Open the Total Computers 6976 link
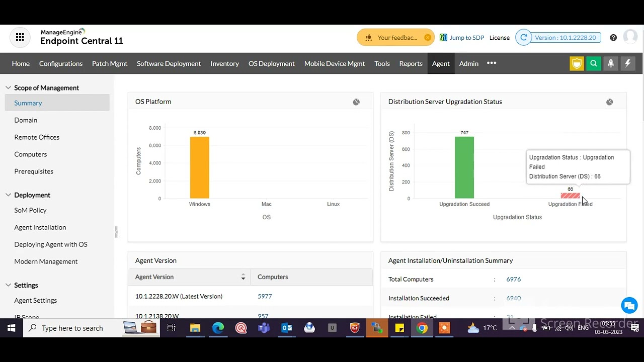The image size is (644, 362). 514,279
